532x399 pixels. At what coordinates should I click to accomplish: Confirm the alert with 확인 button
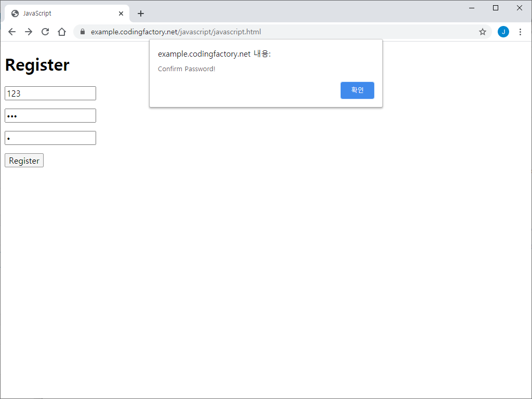tap(357, 90)
